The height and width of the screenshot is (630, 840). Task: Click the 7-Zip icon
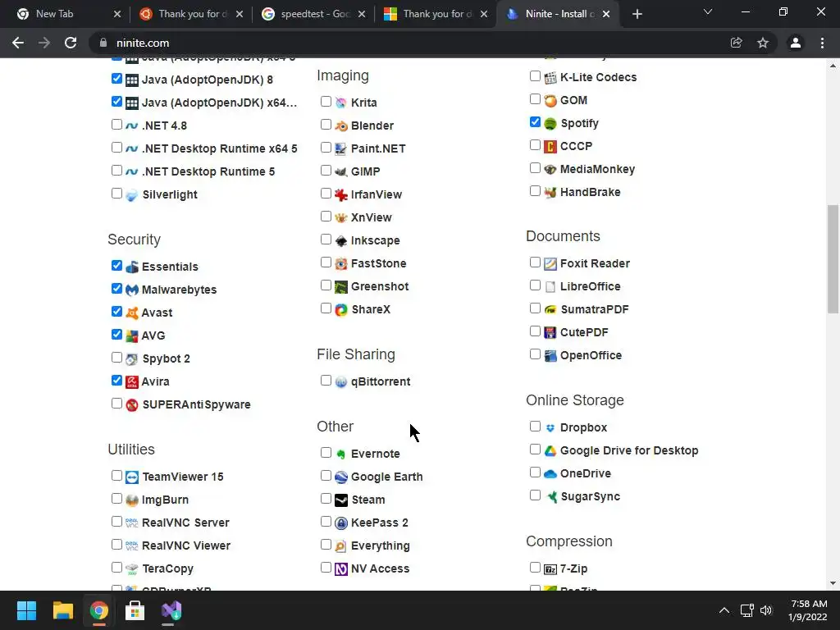[x=550, y=569]
